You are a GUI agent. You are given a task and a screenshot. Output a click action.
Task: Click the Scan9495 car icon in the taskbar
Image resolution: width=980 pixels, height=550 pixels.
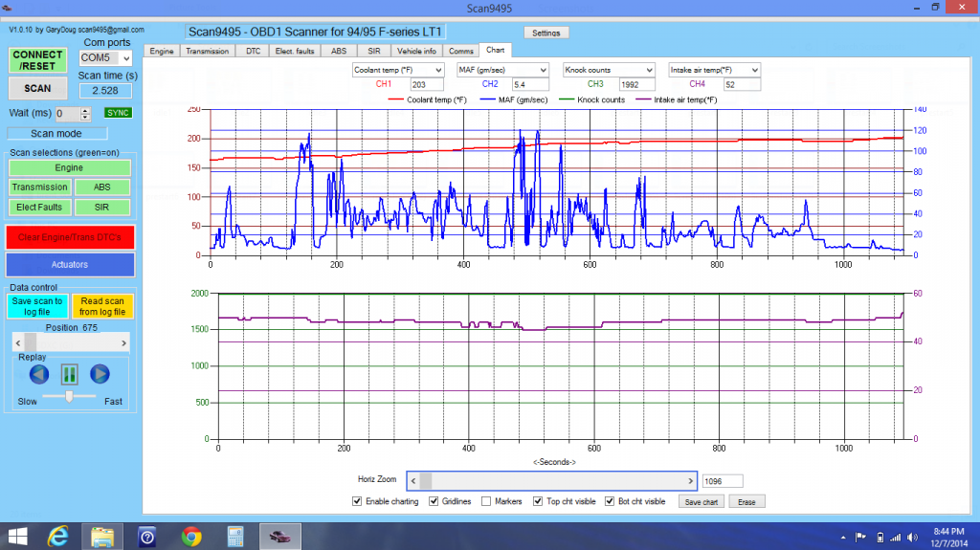click(280, 537)
